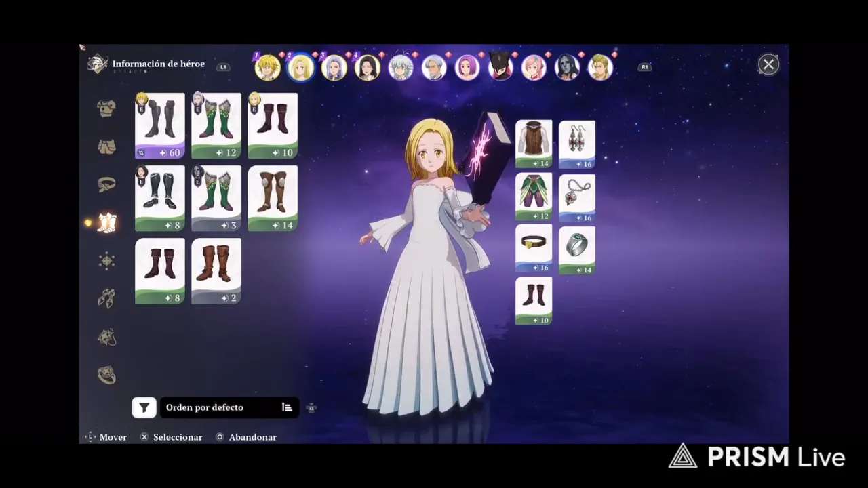Select the black-haired hero portrait numbered 4
The height and width of the screenshot is (488, 868).
pos(367,67)
